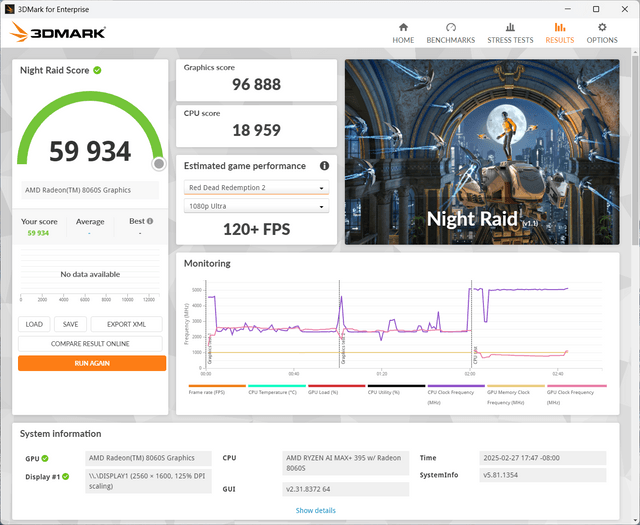The image size is (640, 525).
Task: Click the LOAD button
Action: point(34,324)
